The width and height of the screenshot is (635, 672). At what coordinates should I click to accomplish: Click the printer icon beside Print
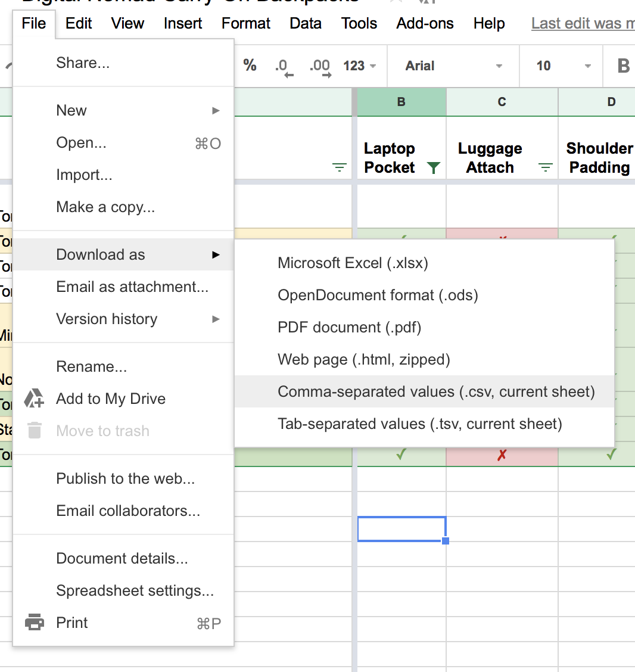point(34,622)
